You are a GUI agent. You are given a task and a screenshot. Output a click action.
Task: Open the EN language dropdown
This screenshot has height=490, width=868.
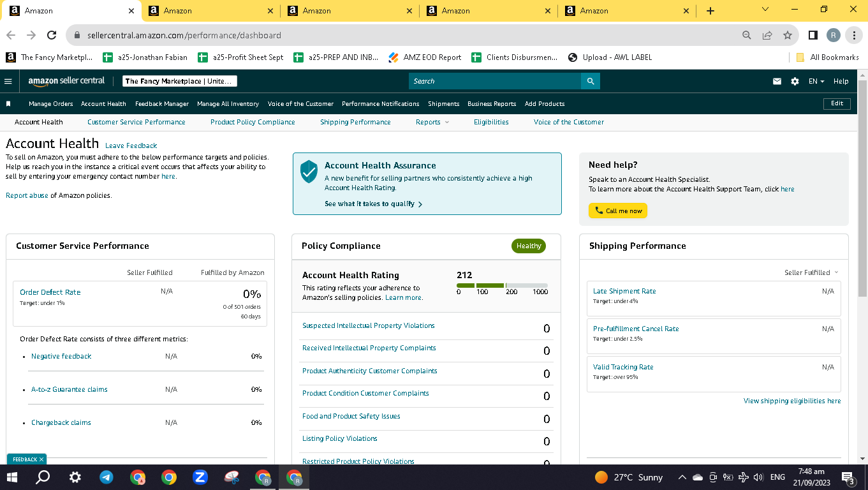click(816, 81)
